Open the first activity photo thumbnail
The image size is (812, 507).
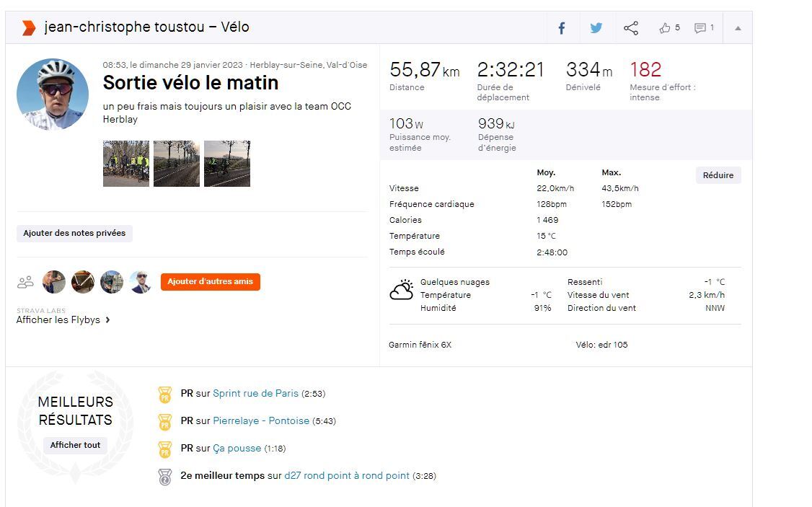(x=126, y=164)
